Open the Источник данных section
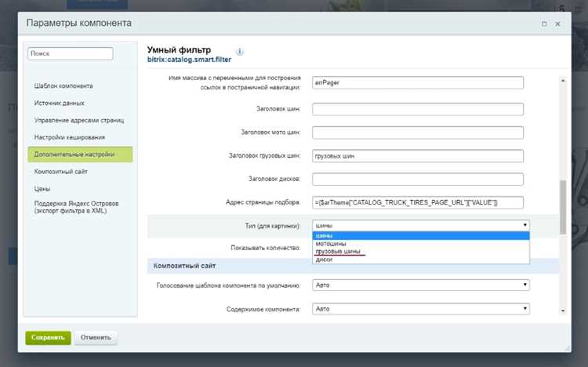Screen dimensions: 588x367 [x=60, y=103]
